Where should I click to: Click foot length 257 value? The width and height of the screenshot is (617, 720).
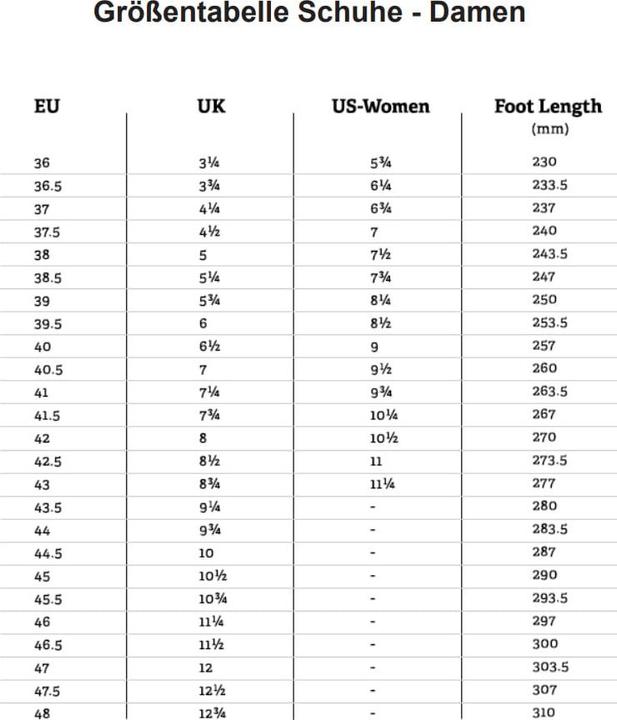pyautogui.click(x=544, y=346)
